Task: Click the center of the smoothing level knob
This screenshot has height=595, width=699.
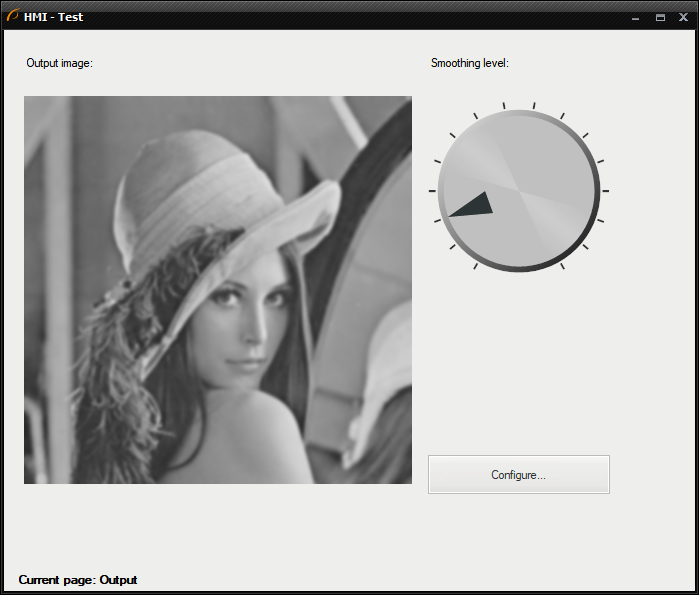Action: [x=518, y=190]
